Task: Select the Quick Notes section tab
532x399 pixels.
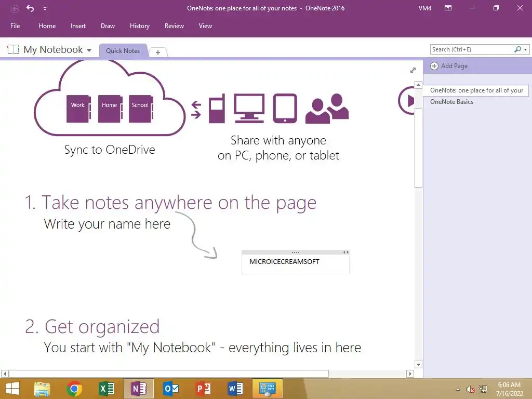Action: pyautogui.click(x=123, y=50)
